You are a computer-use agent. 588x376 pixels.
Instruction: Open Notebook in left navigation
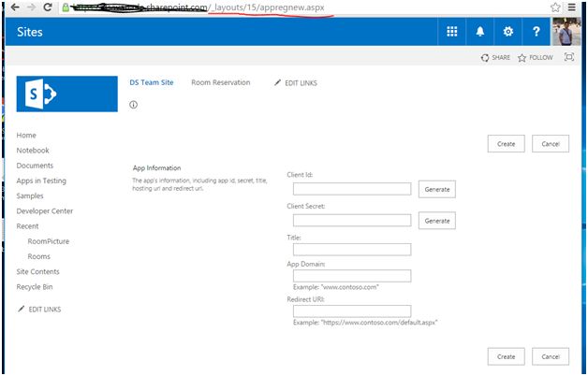(x=33, y=151)
